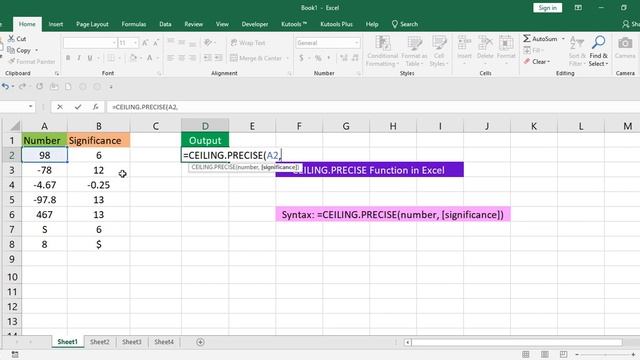Toggle Italic formatting
Image resolution: width=640 pixels, height=360 pixels.
(79, 58)
